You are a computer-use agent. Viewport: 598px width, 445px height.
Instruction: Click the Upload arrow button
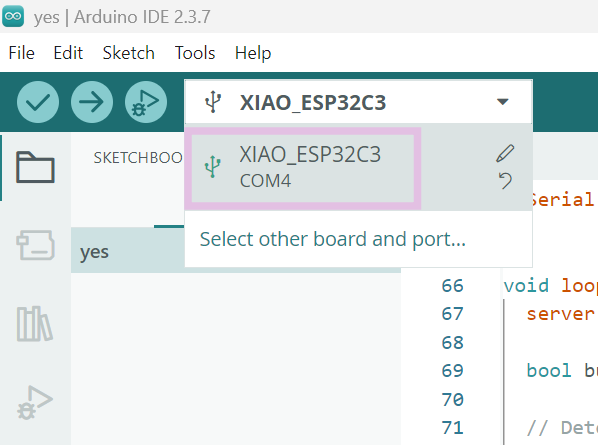(92, 102)
